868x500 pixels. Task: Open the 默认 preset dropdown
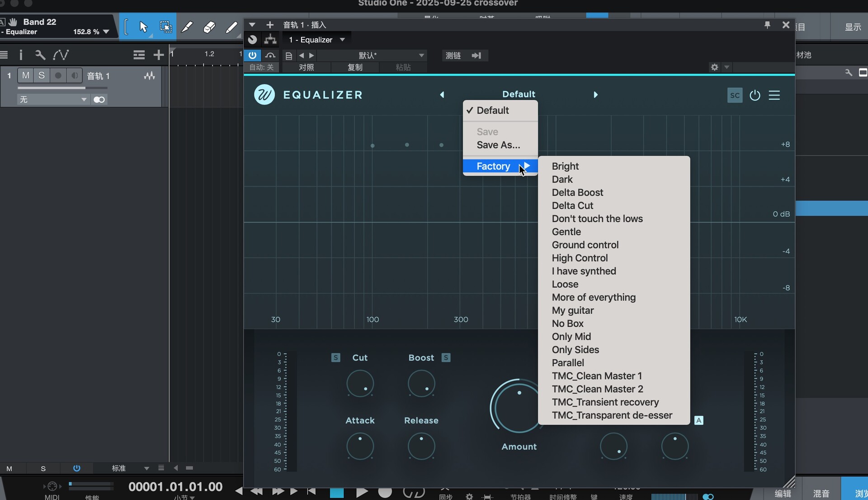421,56
